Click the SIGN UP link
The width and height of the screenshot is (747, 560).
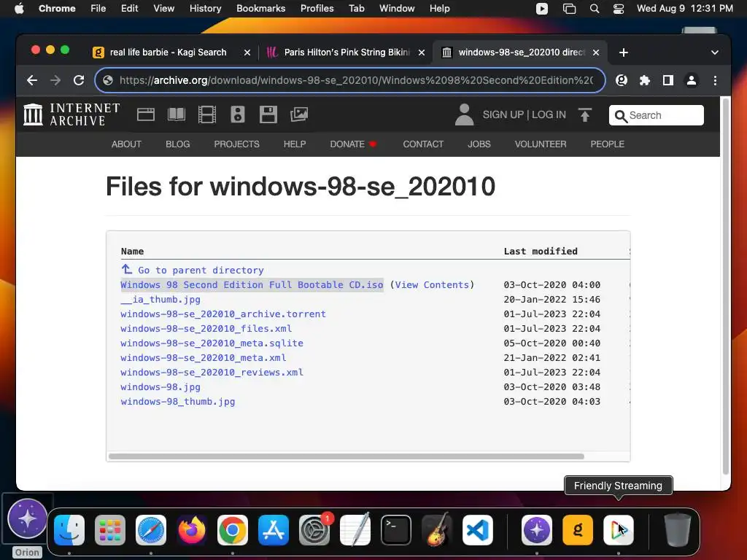[503, 114]
